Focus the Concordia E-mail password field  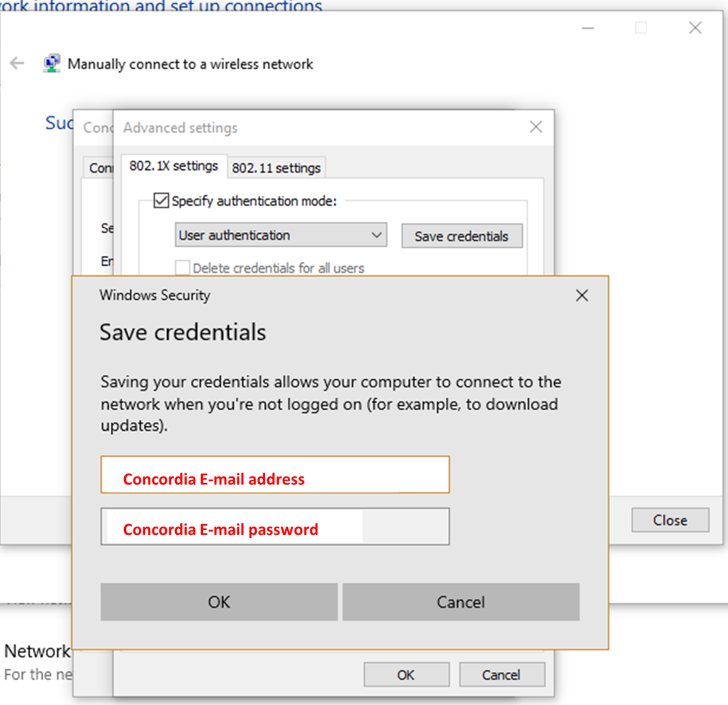[x=275, y=526]
